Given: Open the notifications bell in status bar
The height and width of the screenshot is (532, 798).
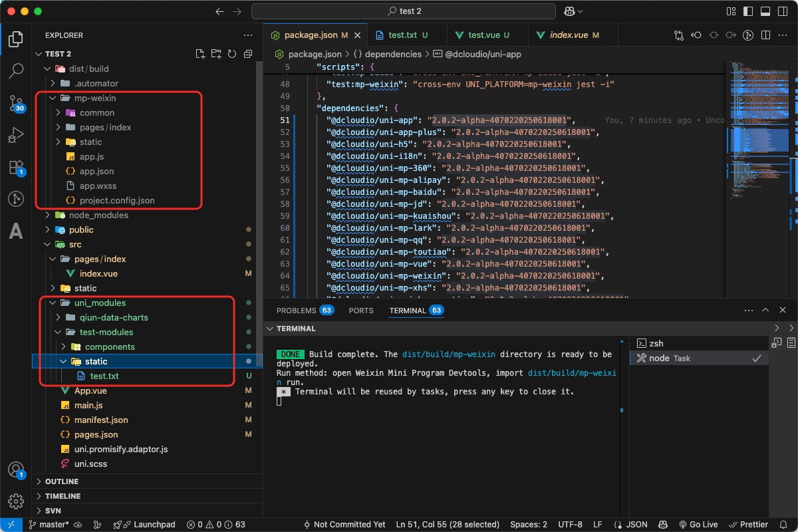Looking at the screenshot, I should [783, 525].
